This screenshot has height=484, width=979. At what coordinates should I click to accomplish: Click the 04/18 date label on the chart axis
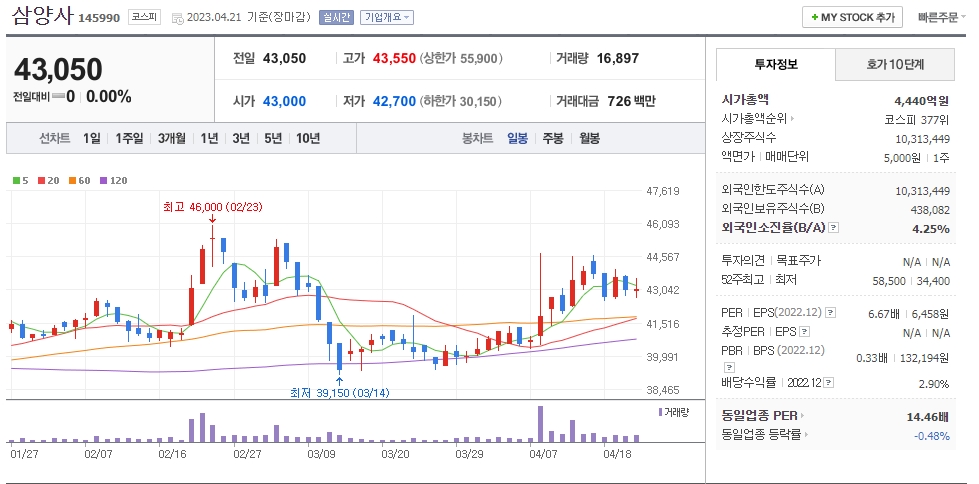pos(618,454)
